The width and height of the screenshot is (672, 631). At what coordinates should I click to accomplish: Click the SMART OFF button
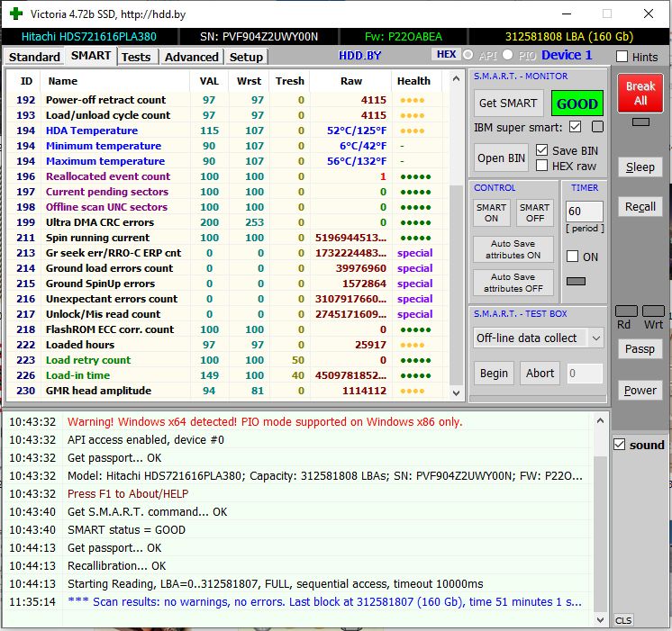tap(535, 213)
